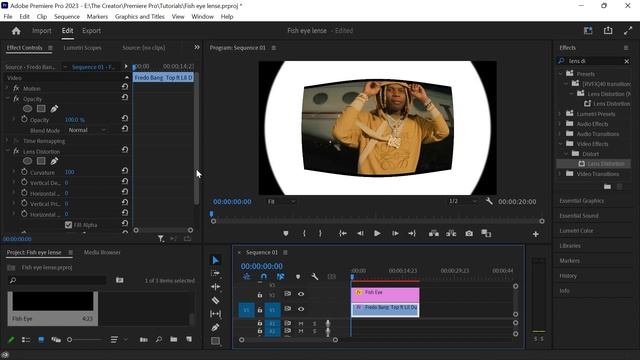Expand Video Transitions folder
This screenshot has width=640, height=360.
click(560, 174)
